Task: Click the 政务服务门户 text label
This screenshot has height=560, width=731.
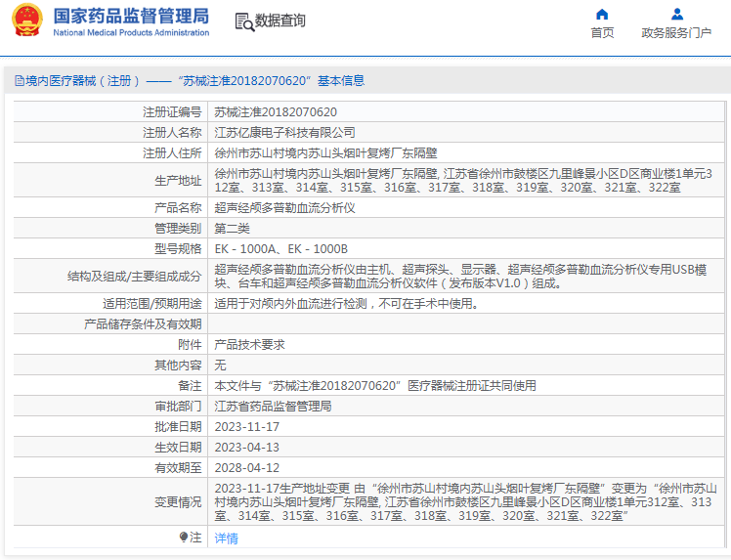Action: point(676,32)
